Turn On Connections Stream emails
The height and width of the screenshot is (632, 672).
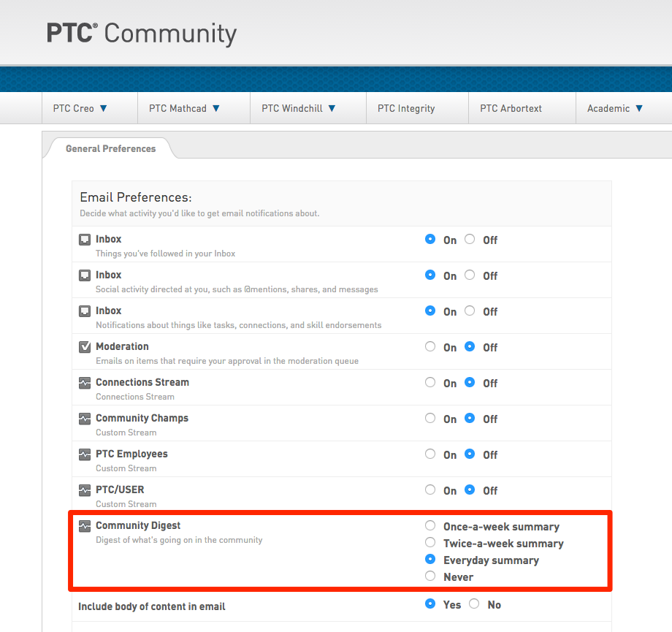430,382
